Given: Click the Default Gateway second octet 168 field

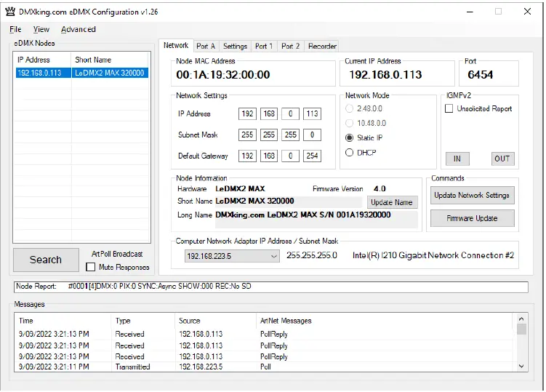Looking at the screenshot, I should tap(269, 156).
